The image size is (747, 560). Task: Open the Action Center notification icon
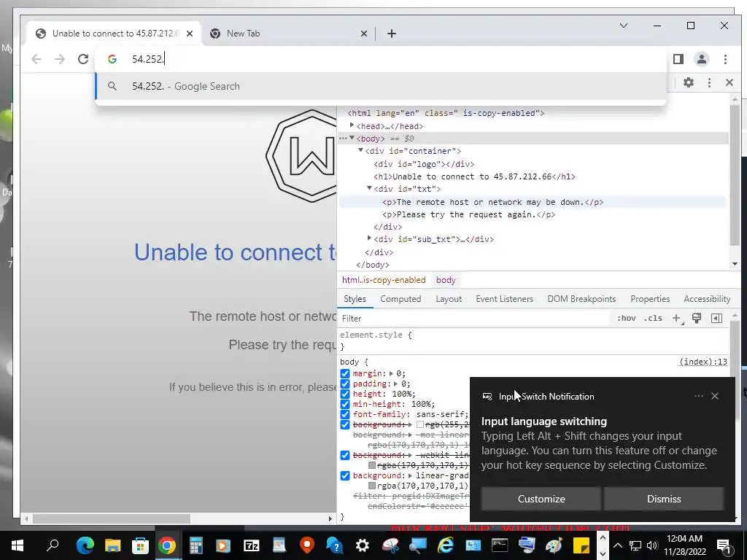pos(724,545)
